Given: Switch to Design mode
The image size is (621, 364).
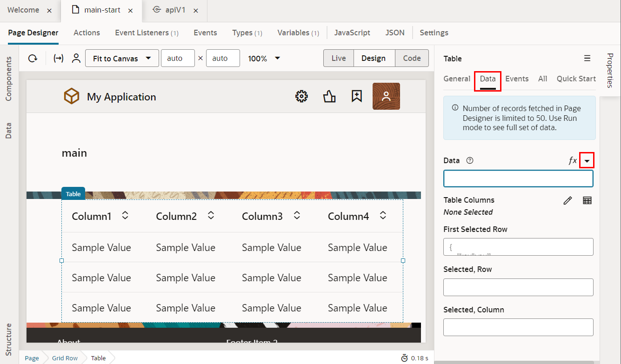Looking at the screenshot, I should tap(374, 59).
